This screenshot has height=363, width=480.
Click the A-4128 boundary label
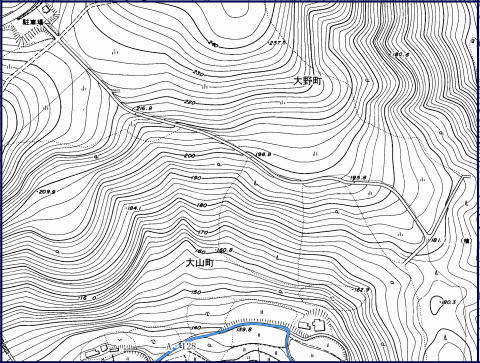click(180, 346)
